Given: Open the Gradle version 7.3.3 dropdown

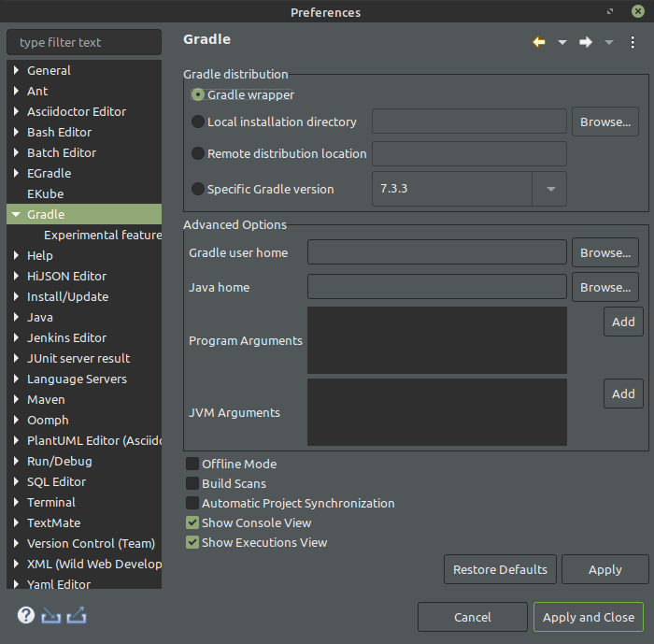Looking at the screenshot, I should click(x=550, y=189).
